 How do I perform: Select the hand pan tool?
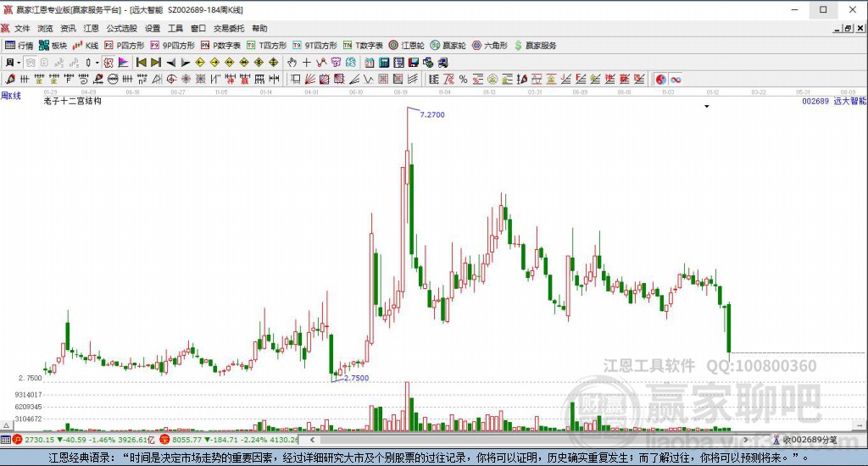pos(292,63)
